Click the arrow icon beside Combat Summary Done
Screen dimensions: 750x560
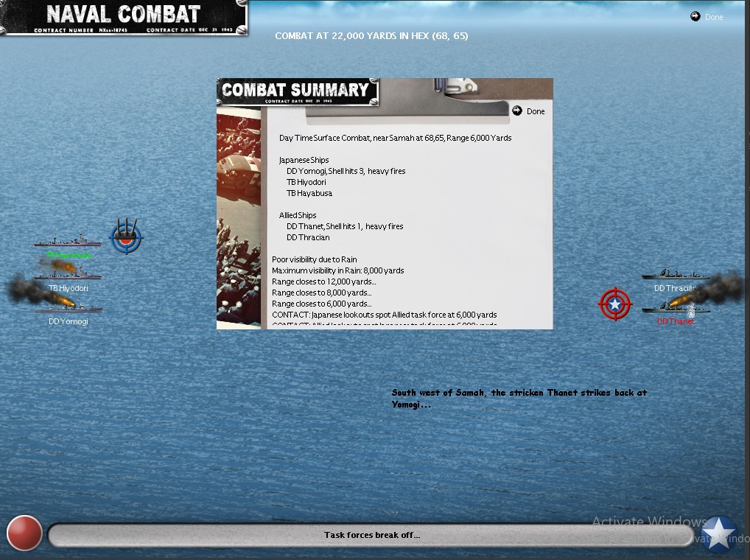pos(517,111)
